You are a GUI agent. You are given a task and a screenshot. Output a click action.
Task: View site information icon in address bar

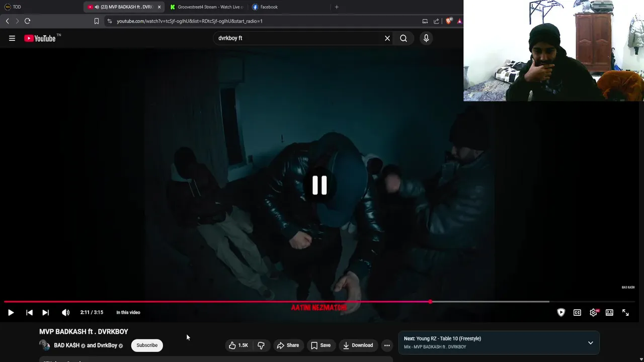110,21
